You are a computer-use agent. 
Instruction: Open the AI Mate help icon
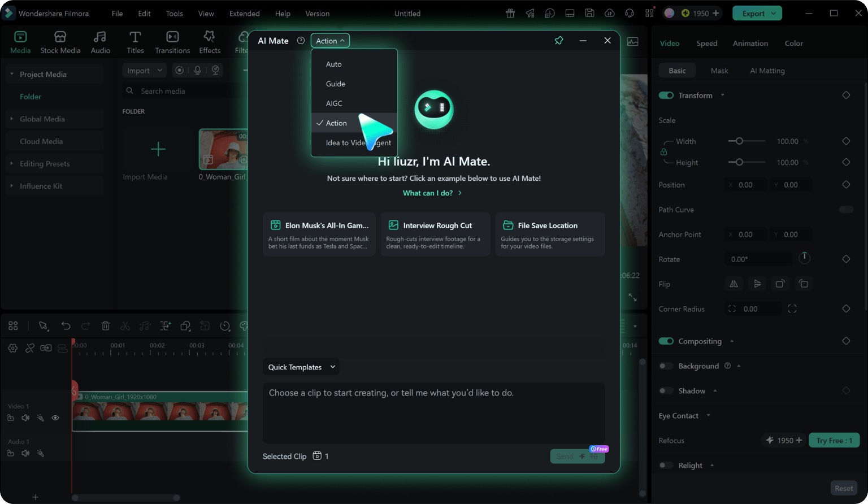[301, 41]
